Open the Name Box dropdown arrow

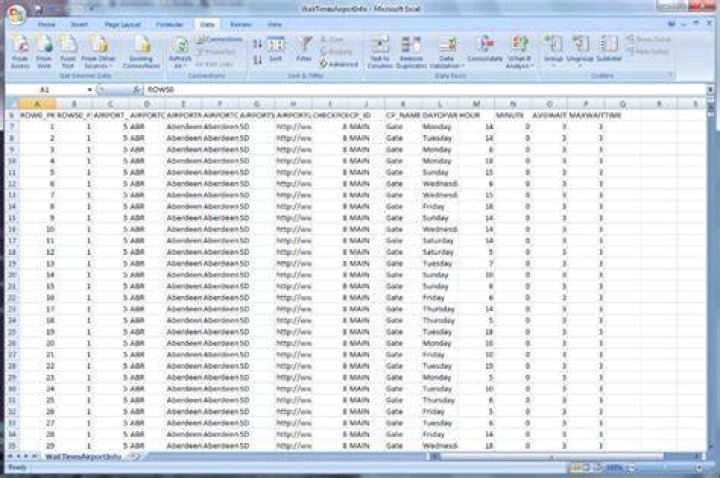click(90, 90)
